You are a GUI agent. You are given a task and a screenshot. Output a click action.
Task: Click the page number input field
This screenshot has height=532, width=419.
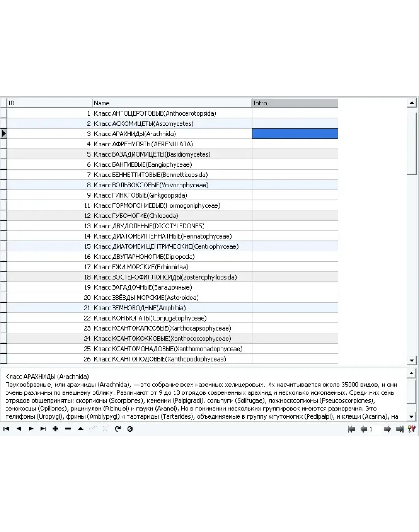coord(375,429)
